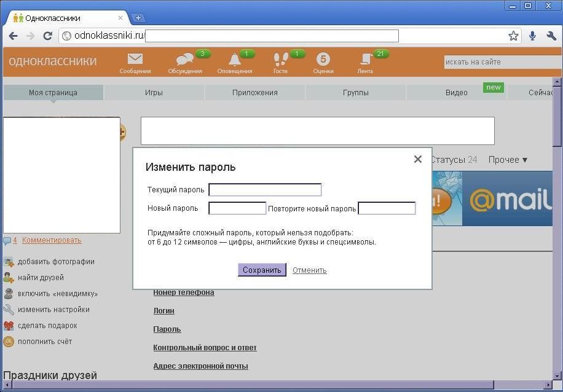Click the browser back arrow

click(x=14, y=36)
